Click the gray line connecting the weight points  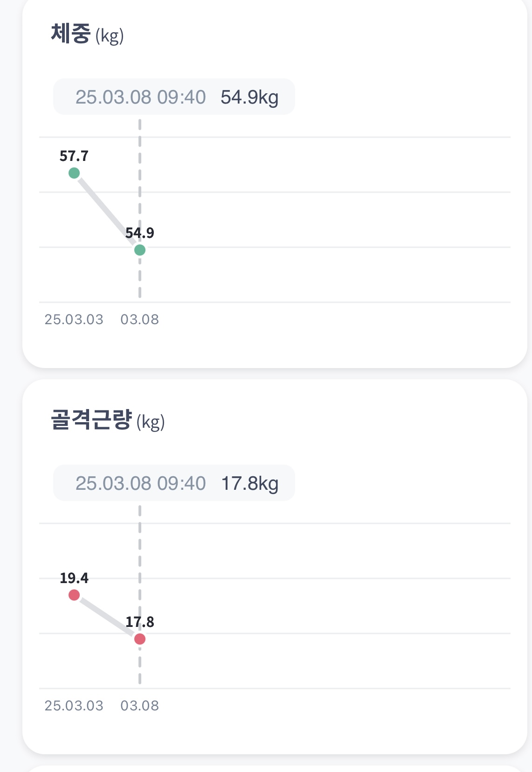point(105,210)
